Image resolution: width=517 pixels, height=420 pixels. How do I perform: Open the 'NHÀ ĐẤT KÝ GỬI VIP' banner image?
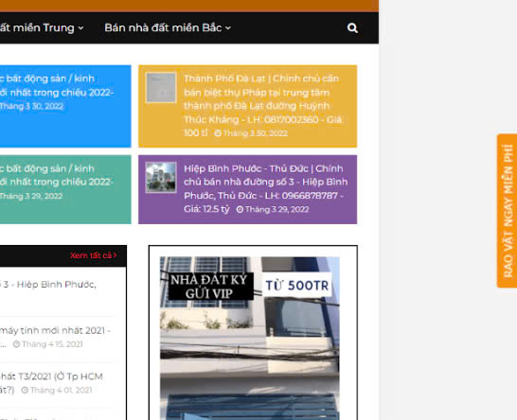coord(250,339)
